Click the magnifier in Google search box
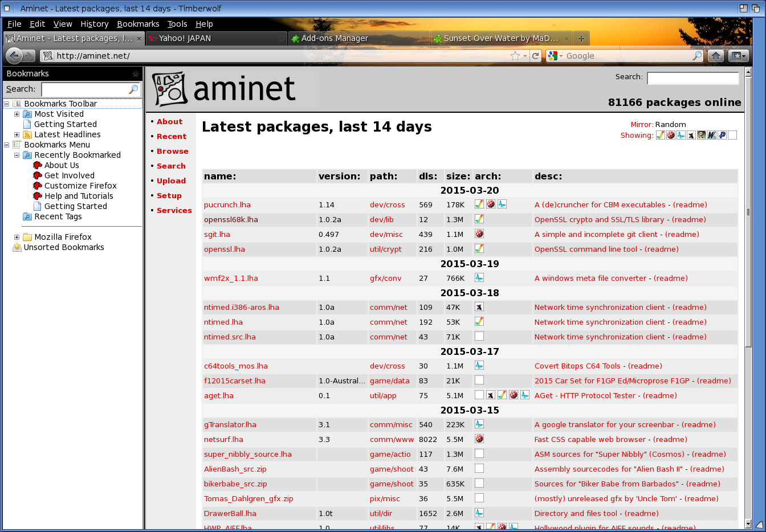 tap(697, 56)
